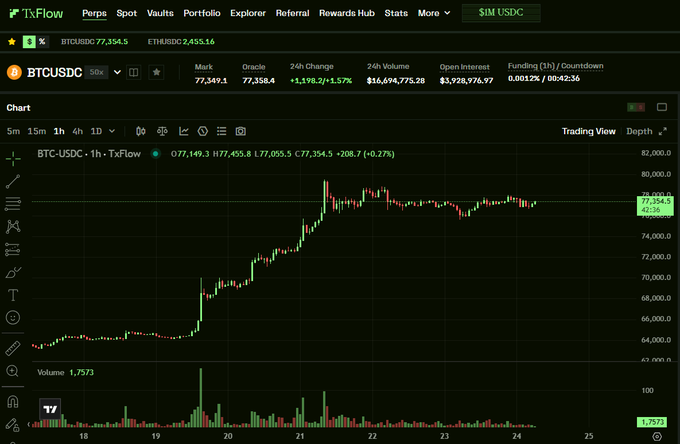Open chart time axis settings gear
The width and height of the screenshot is (680, 444).
tap(657, 437)
